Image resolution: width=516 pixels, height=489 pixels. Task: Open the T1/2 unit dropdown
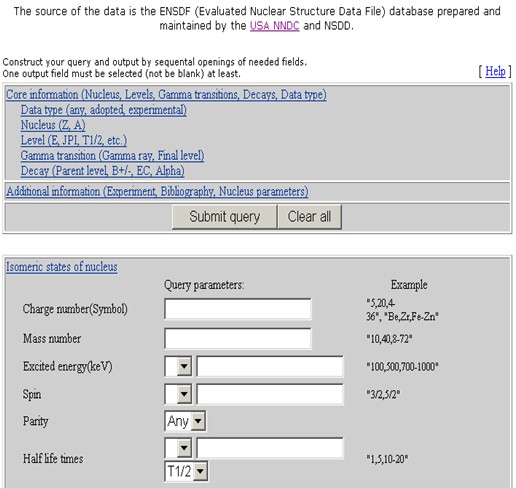(x=186, y=471)
